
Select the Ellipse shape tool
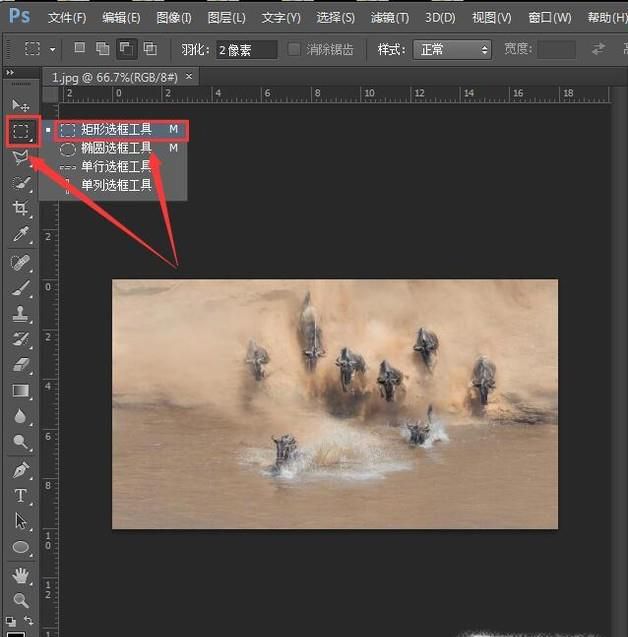20,547
